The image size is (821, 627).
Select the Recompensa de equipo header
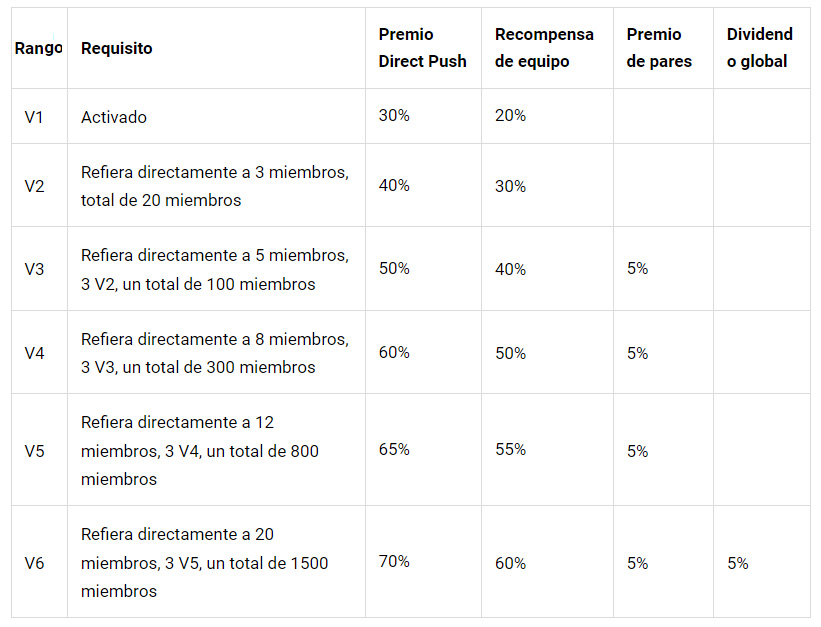[x=544, y=48]
